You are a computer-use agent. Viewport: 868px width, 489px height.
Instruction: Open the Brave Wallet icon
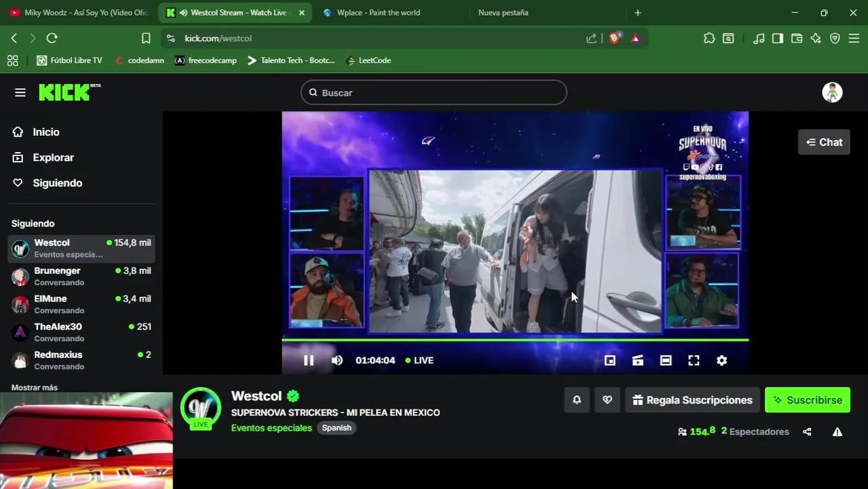(x=797, y=39)
